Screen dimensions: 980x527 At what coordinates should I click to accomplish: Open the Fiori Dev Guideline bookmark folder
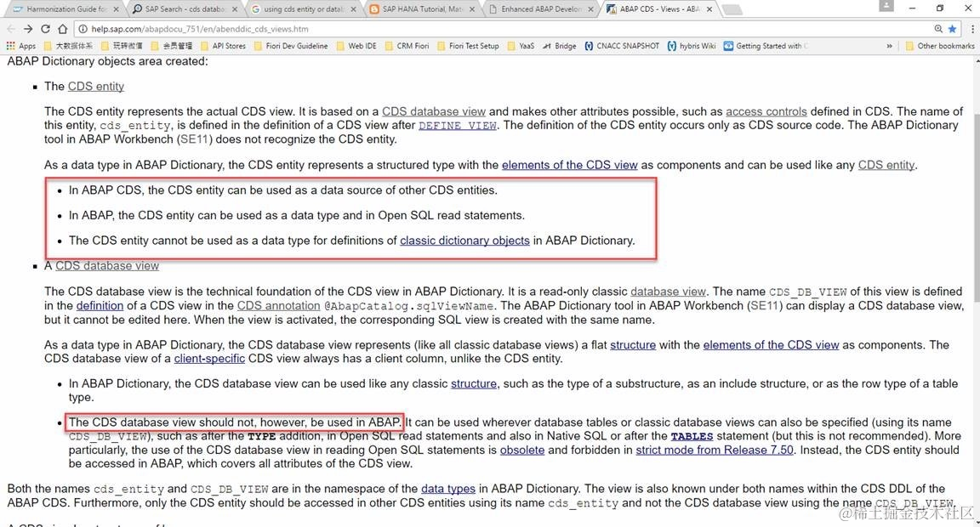[291, 46]
